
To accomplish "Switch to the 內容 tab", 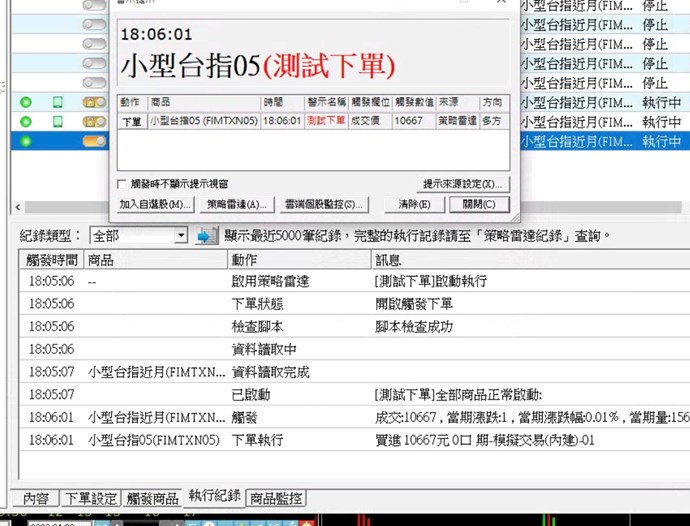I will (x=36, y=498).
